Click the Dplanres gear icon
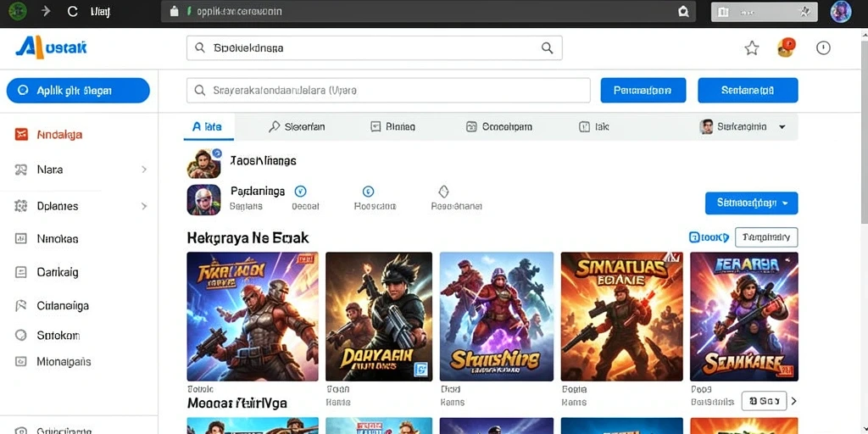This screenshot has width=868, height=434. [21, 206]
